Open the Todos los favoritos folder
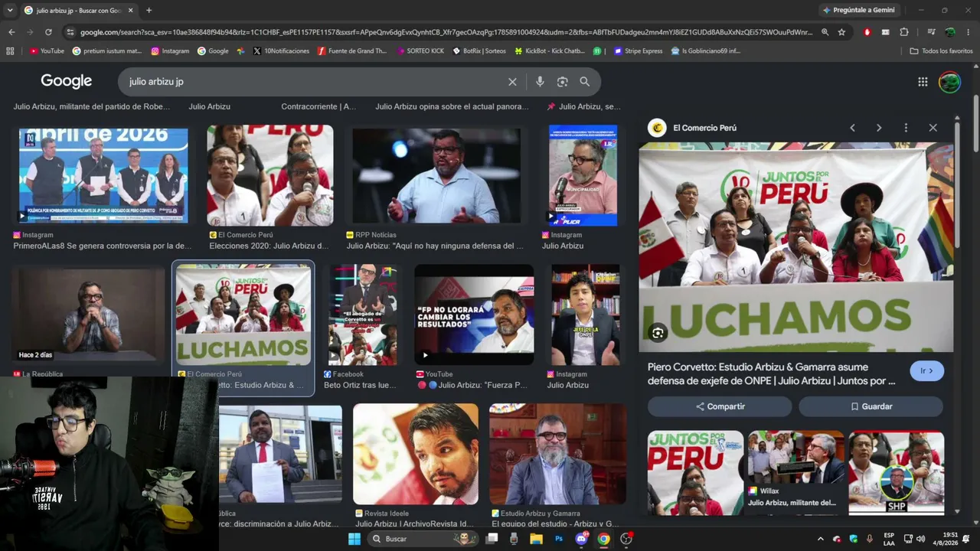This screenshot has height=551, width=980. [x=941, y=51]
